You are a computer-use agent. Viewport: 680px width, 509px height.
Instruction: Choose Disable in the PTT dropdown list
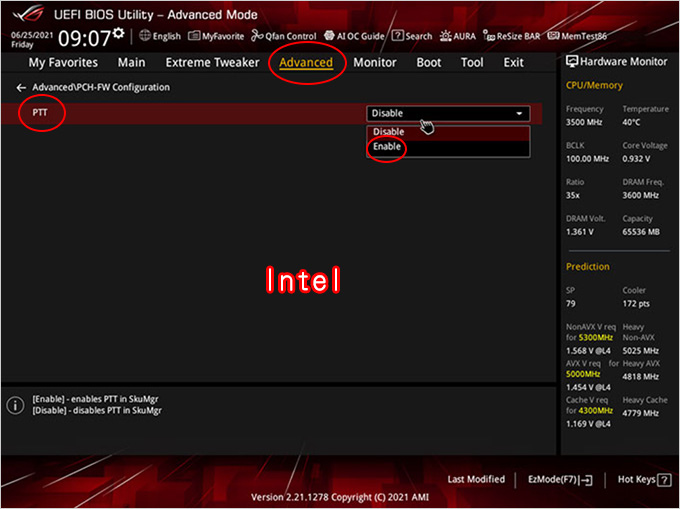click(448, 132)
